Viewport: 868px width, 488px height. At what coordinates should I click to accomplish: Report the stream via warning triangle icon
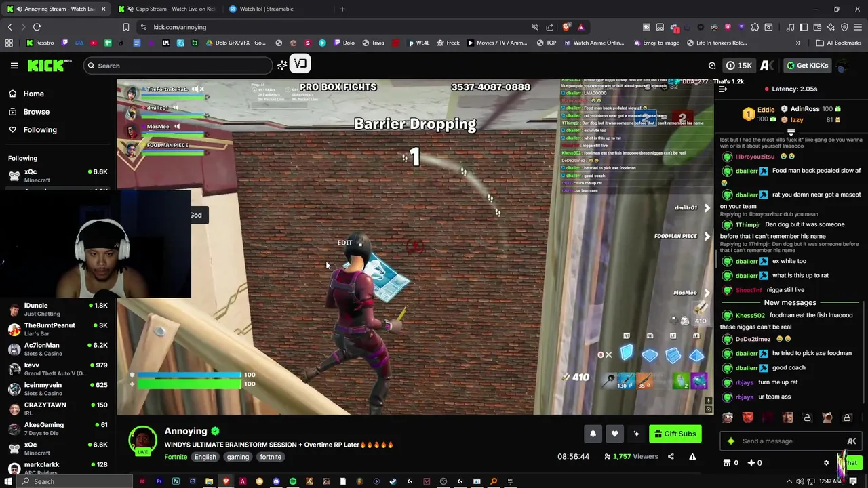pos(692,457)
